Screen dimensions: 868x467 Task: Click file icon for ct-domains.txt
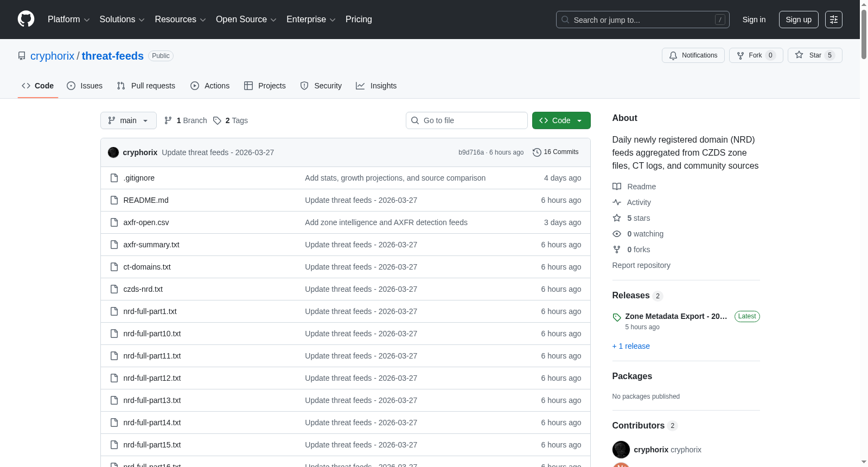point(114,267)
